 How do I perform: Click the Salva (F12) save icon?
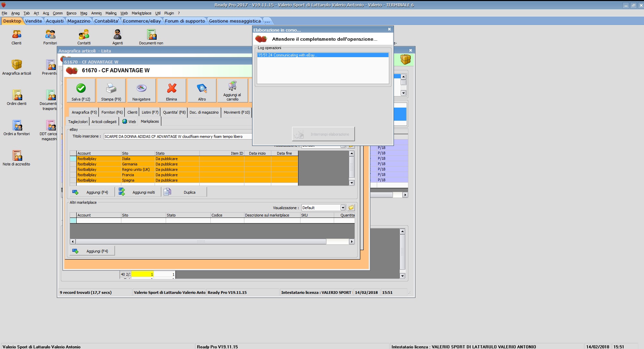(81, 90)
